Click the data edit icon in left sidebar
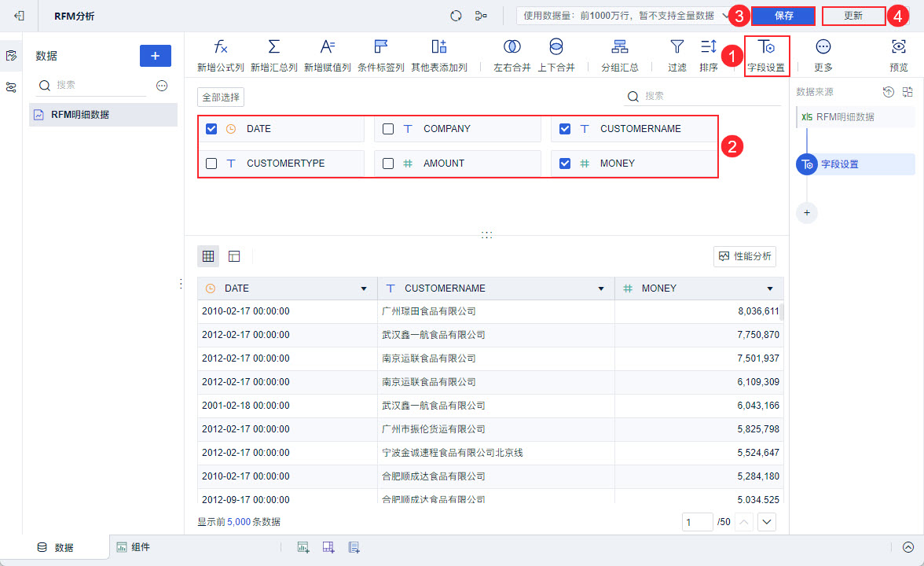The image size is (924, 566). (11, 55)
